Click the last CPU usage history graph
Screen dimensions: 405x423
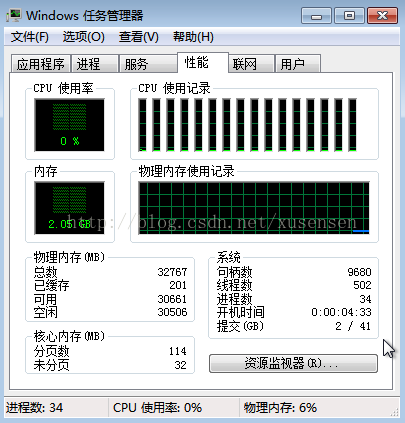pyautogui.click(x=352, y=125)
